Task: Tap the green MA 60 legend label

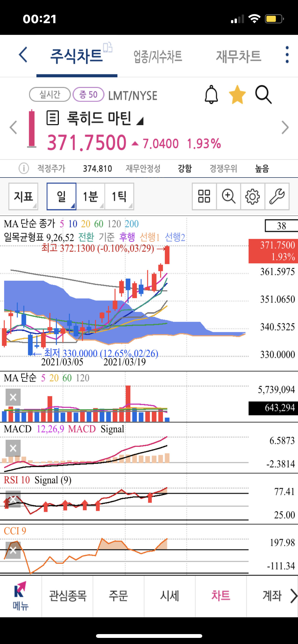Action: pos(99,224)
